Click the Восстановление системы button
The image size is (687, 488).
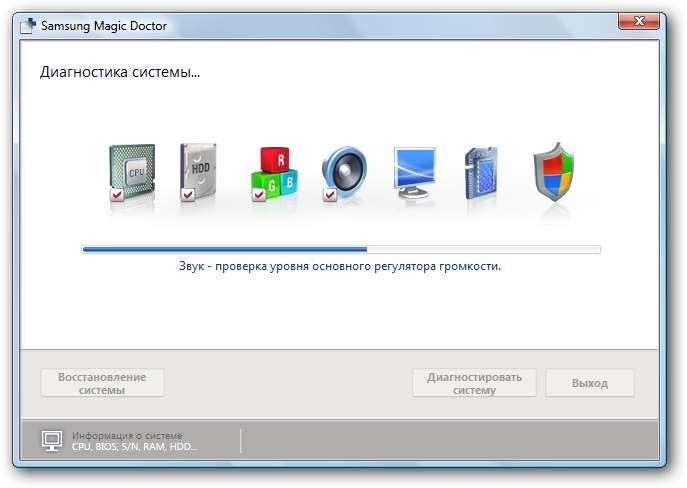pos(103,383)
